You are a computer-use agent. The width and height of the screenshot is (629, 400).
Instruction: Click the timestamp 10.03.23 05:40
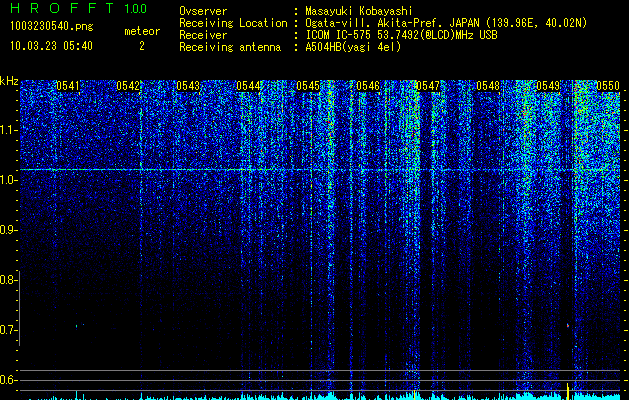pos(51,46)
